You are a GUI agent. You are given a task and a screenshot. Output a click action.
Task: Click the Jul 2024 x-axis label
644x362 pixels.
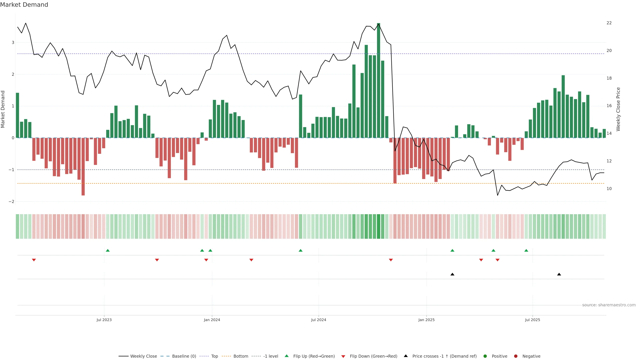point(318,320)
